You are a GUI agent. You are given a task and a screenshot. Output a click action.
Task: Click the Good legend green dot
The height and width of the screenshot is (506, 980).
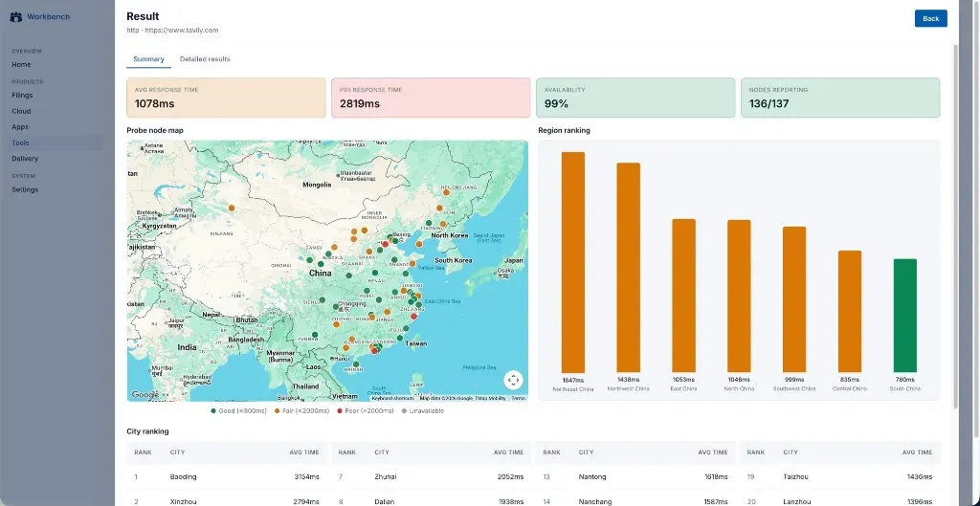pyautogui.click(x=213, y=411)
